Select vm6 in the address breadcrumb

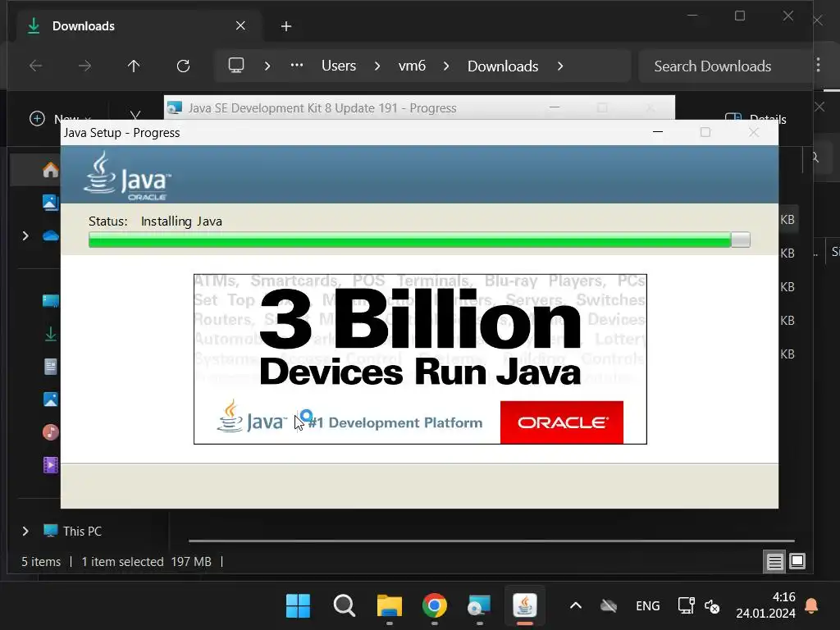click(412, 66)
